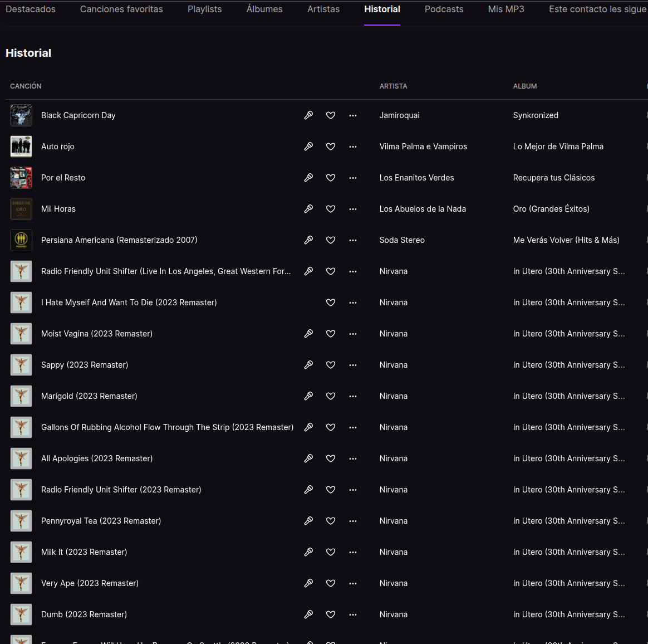View lyrics for Very Ape (2023 Remaster)
Screen dimensions: 648x644
[308, 583]
